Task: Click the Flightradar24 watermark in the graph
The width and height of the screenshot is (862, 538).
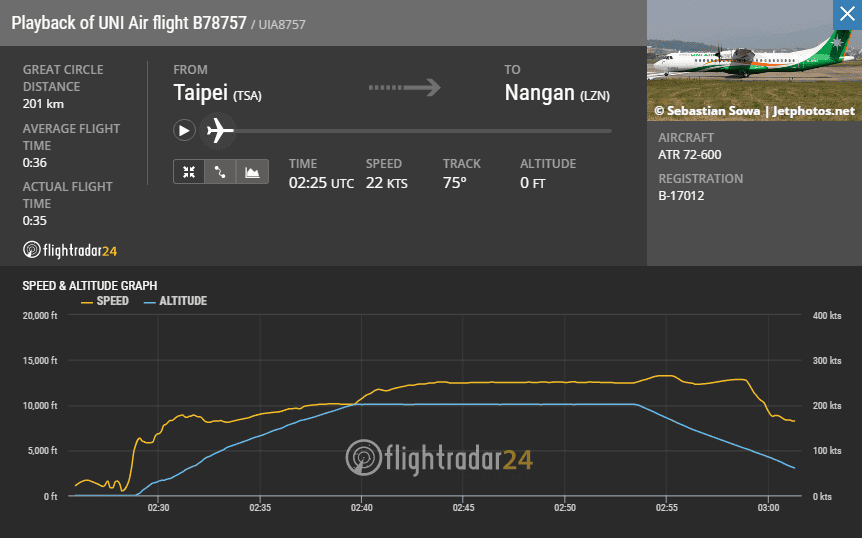Action: [x=439, y=458]
